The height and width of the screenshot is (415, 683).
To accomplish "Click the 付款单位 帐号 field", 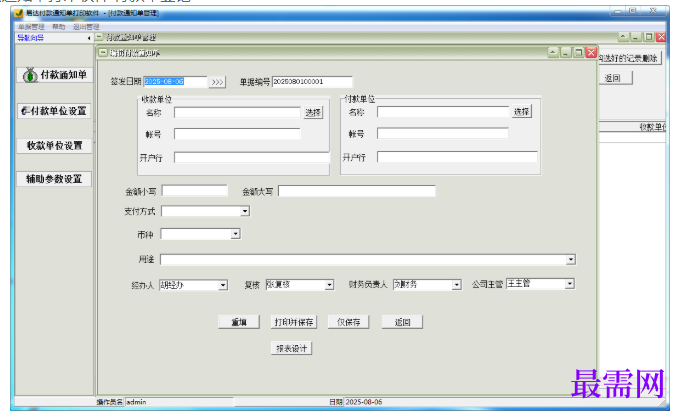I will pyautogui.click(x=443, y=133).
